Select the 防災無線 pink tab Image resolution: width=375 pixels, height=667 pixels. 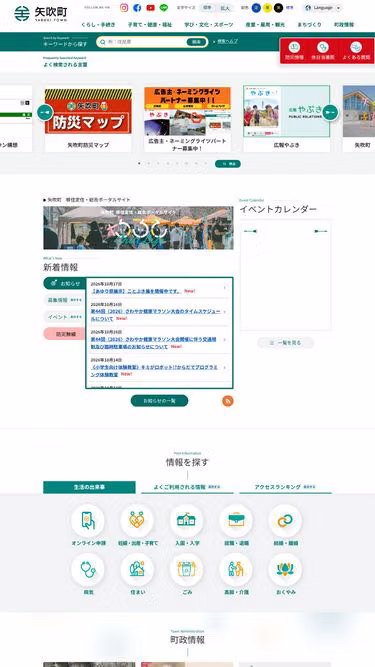[65, 334]
